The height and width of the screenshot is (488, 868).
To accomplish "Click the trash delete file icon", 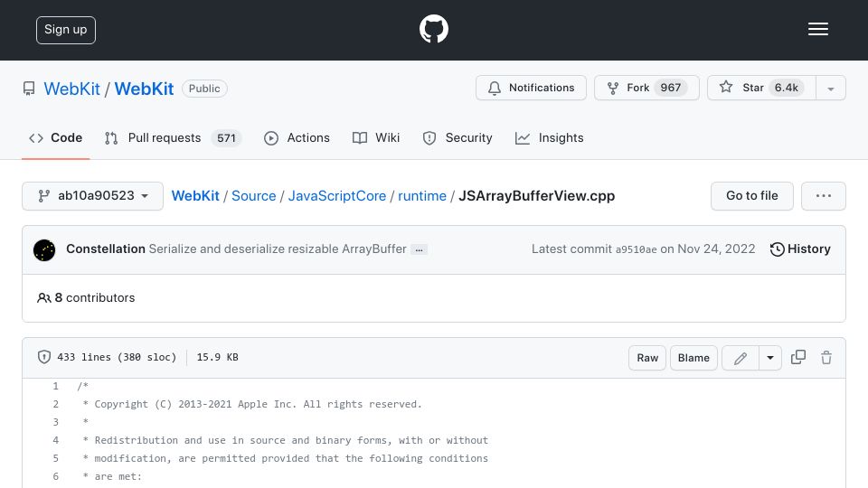I will (x=826, y=358).
